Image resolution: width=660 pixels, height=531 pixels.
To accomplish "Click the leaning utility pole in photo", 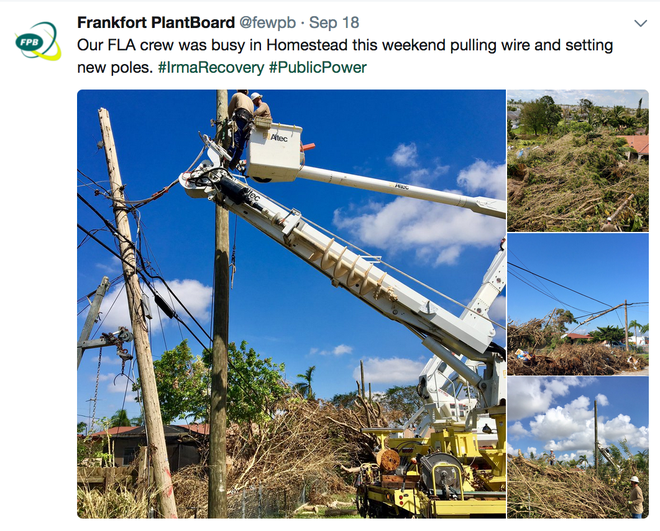I will pos(137,311).
